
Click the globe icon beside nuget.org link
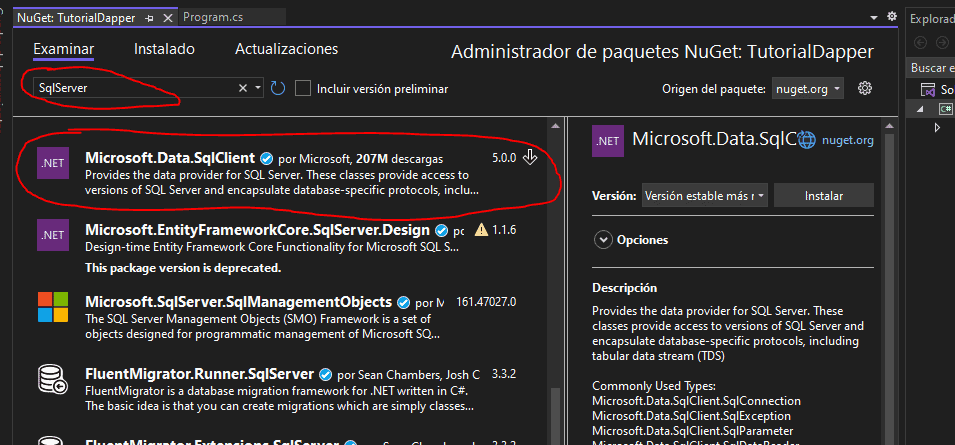point(806,140)
